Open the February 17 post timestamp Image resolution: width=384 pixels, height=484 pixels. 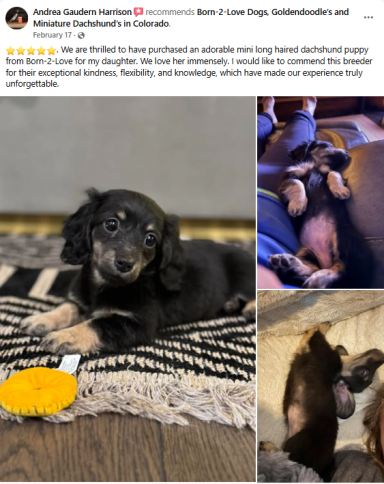pyautogui.click(x=52, y=35)
